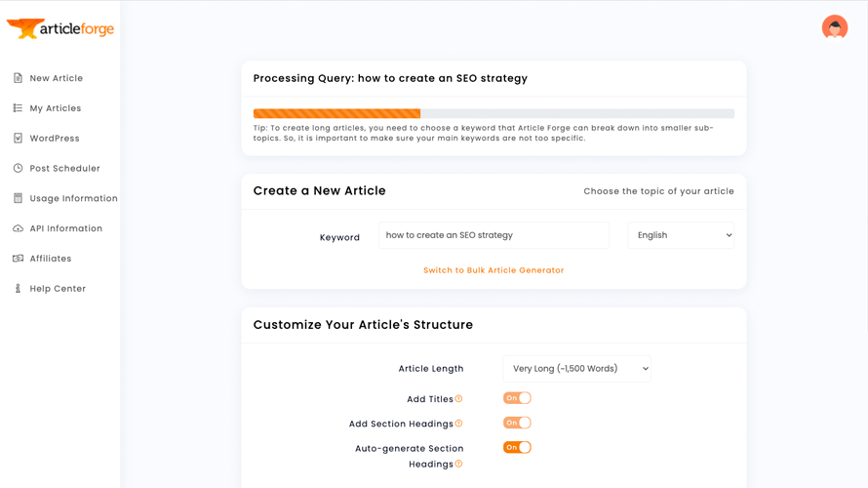Click the Affiliates money icon
Image resolution: width=868 pixels, height=488 pixels.
tap(18, 258)
